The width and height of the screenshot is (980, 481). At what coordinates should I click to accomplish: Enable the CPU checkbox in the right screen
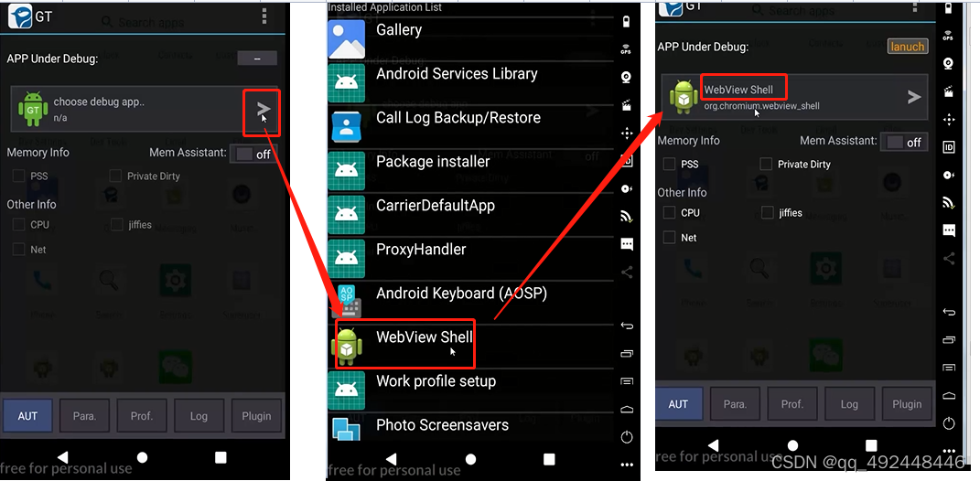670,213
